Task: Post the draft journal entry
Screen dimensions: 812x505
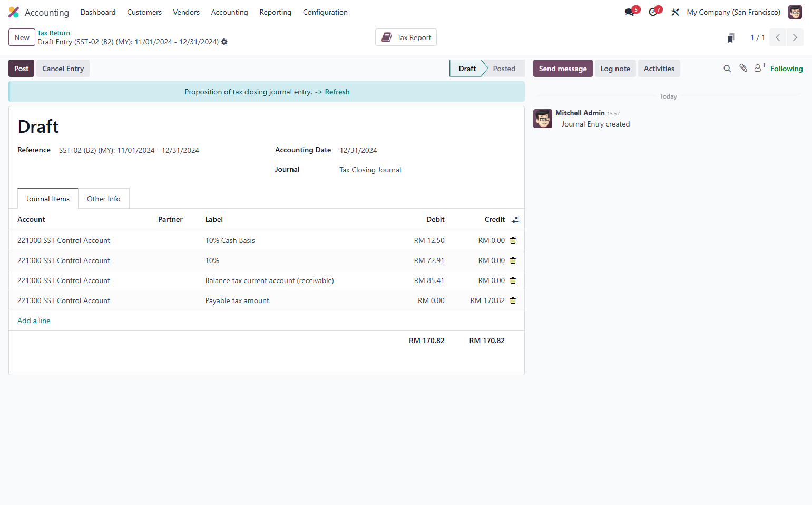Action: point(22,69)
